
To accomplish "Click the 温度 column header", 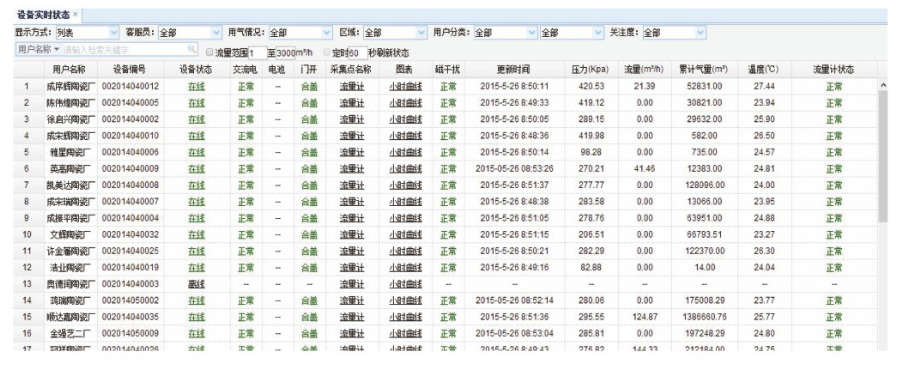I will coord(763,70).
